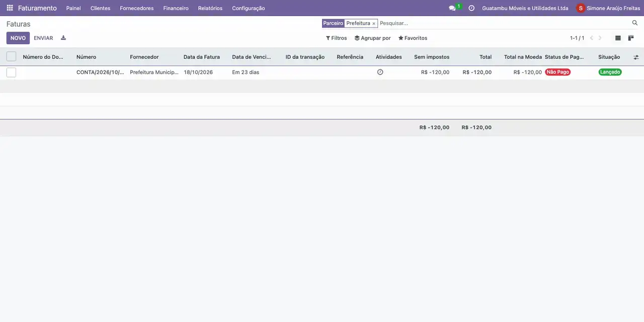
Task: Click the NOVO button
Action: pos(18,38)
